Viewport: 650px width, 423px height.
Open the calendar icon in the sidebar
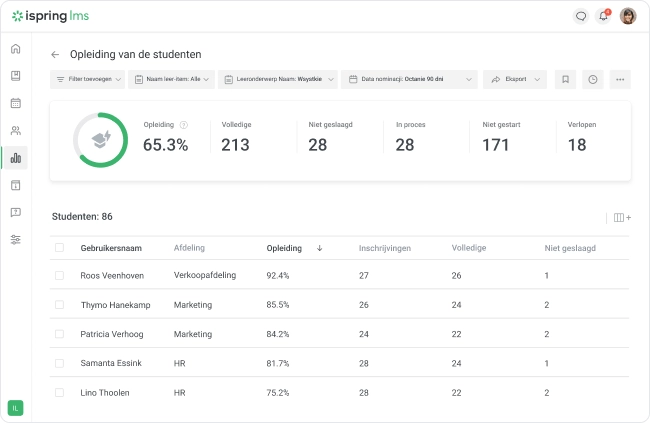15,103
